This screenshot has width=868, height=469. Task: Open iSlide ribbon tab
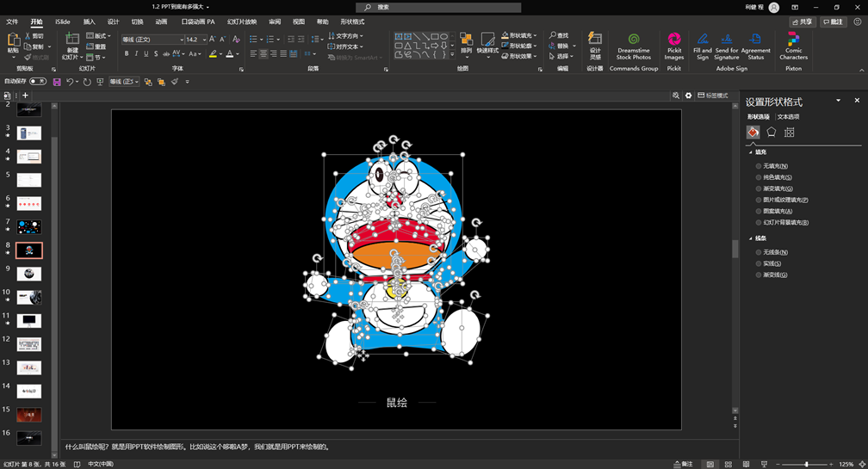pyautogui.click(x=63, y=22)
